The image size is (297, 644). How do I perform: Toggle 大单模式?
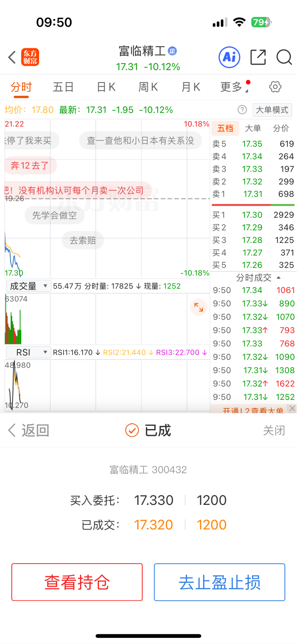(x=272, y=110)
